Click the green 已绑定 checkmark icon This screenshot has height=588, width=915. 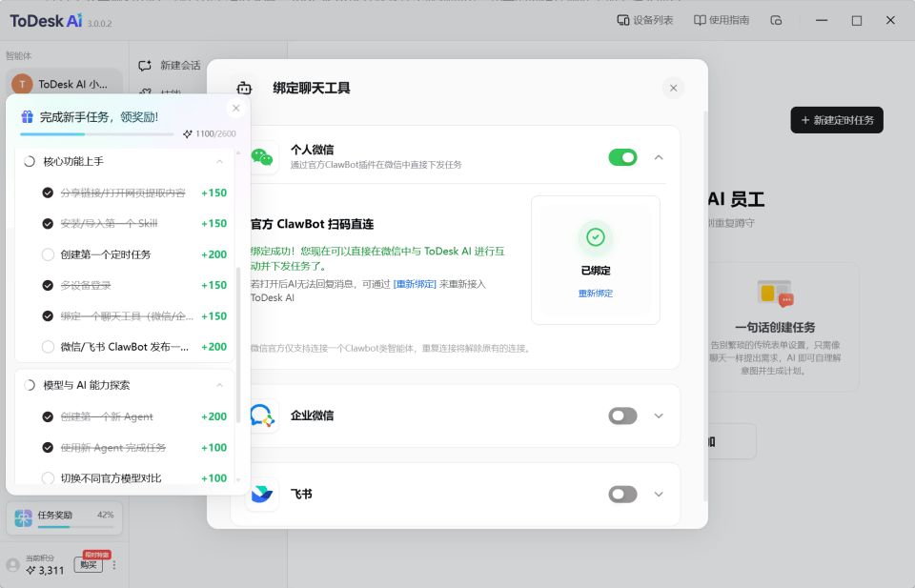pyautogui.click(x=595, y=237)
